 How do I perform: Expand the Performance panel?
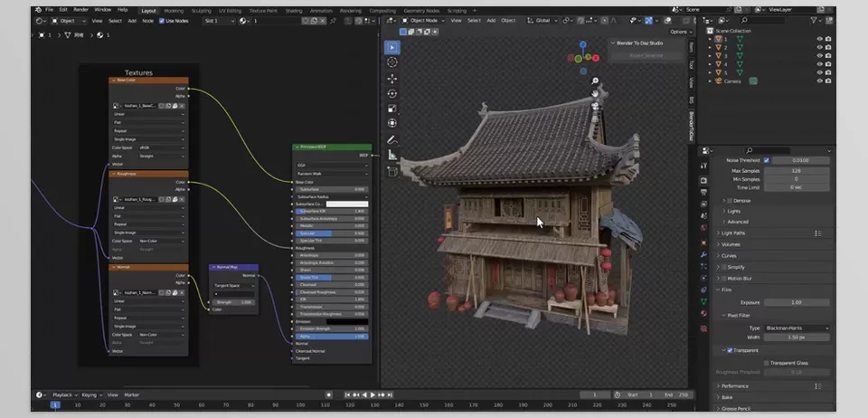tap(734, 386)
